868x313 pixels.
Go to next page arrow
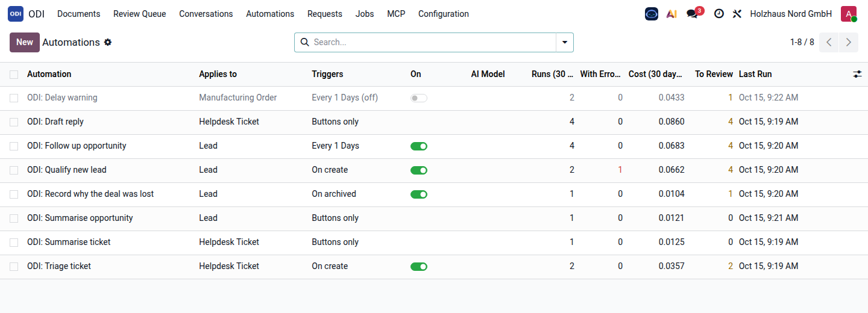pyautogui.click(x=849, y=42)
